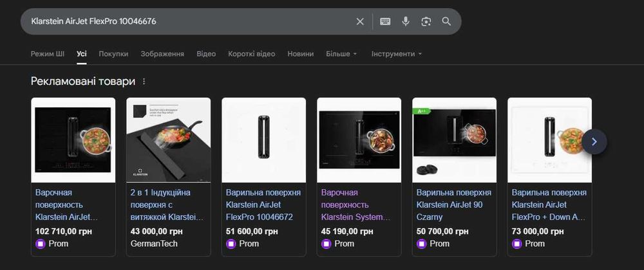Open search by image camera icon

click(x=426, y=21)
